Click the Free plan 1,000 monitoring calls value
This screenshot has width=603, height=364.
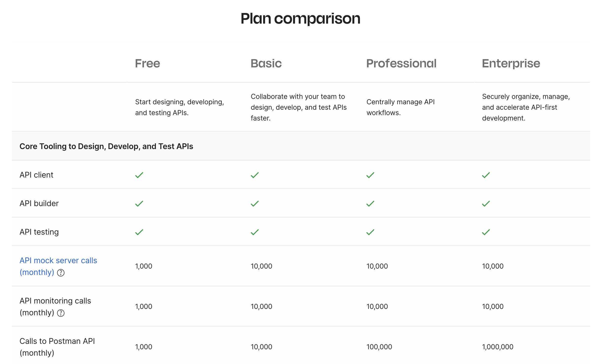[144, 306]
